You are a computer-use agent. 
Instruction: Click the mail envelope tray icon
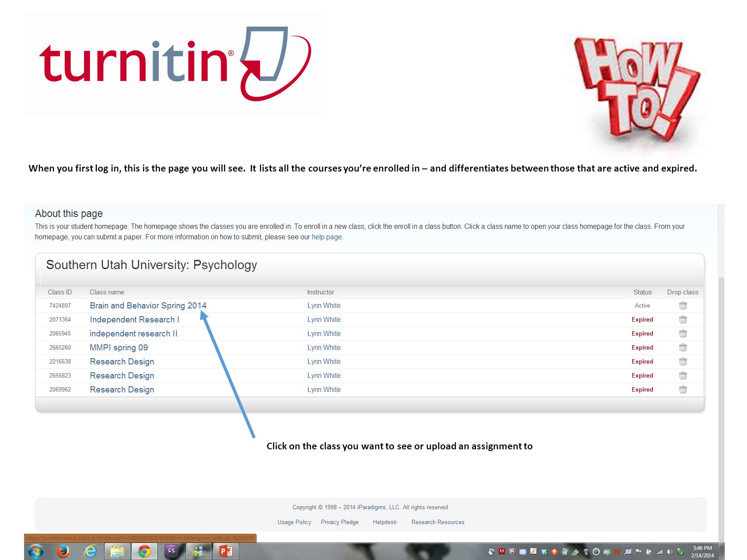pos(523,552)
